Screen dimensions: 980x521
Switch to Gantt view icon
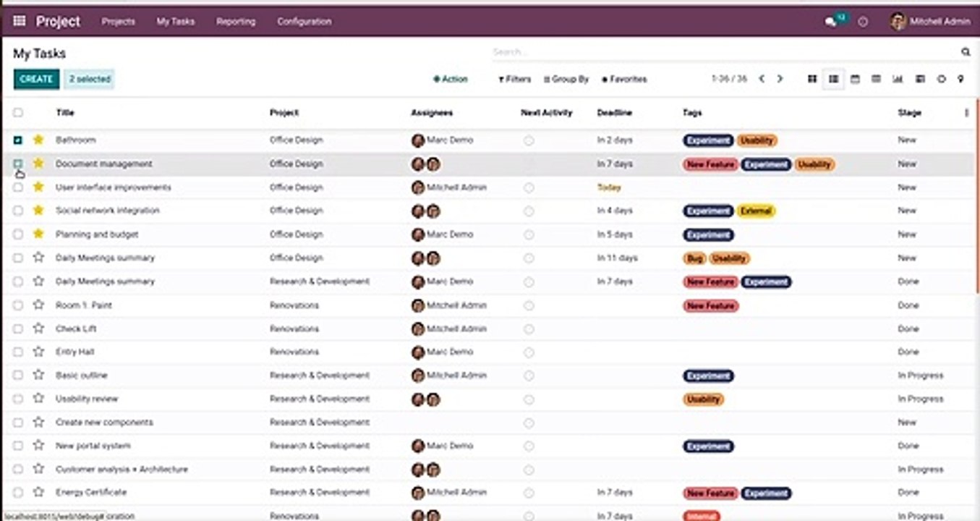point(919,79)
